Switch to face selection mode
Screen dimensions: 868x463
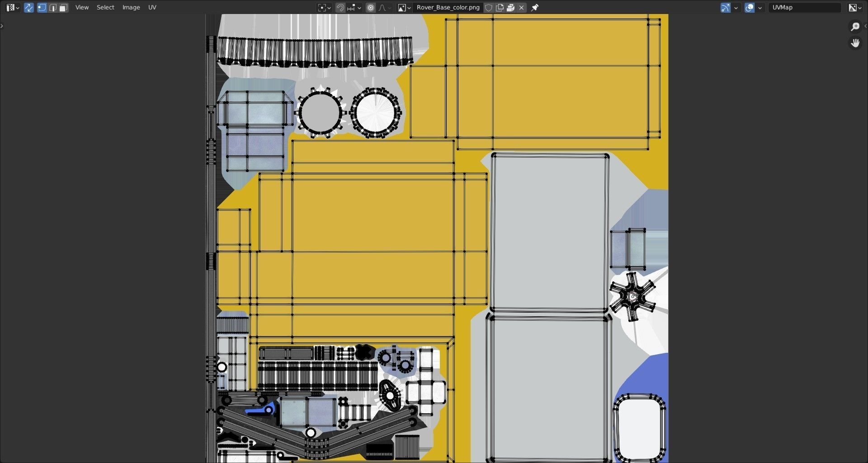63,7
